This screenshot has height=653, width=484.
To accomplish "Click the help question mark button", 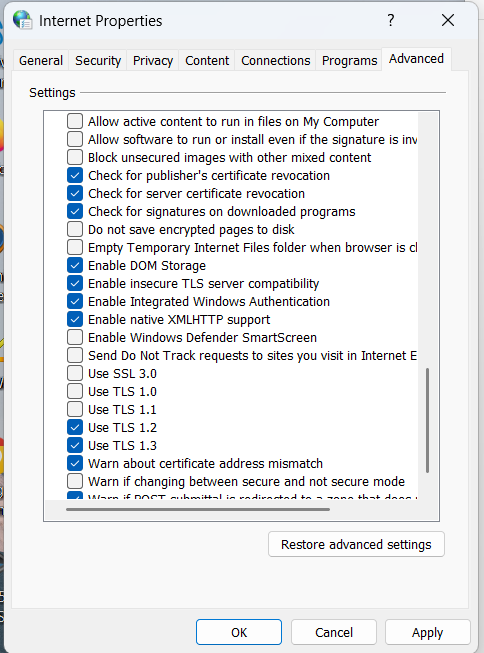I will (x=390, y=20).
